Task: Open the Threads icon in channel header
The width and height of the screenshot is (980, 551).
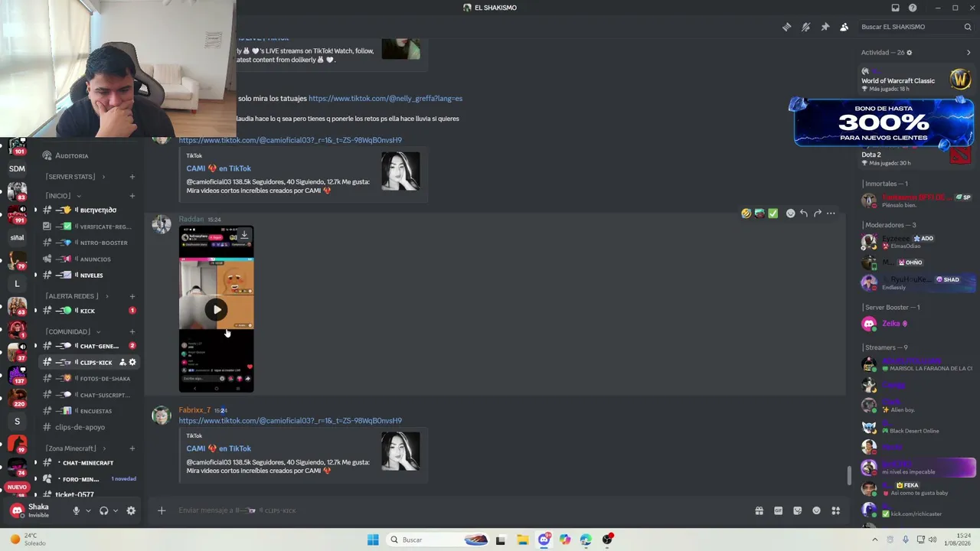Action: (x=786, y=27)
